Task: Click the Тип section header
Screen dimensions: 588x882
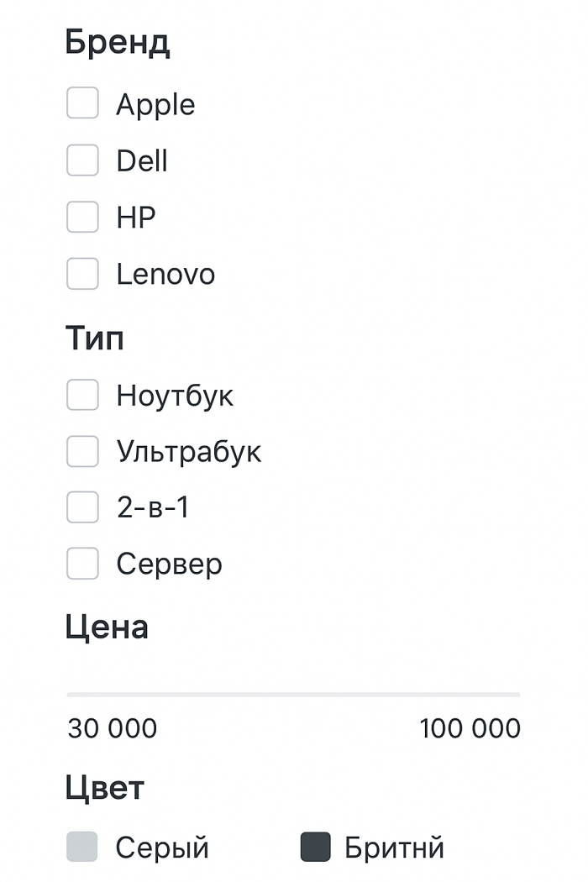Action: (x=95, y=339)
